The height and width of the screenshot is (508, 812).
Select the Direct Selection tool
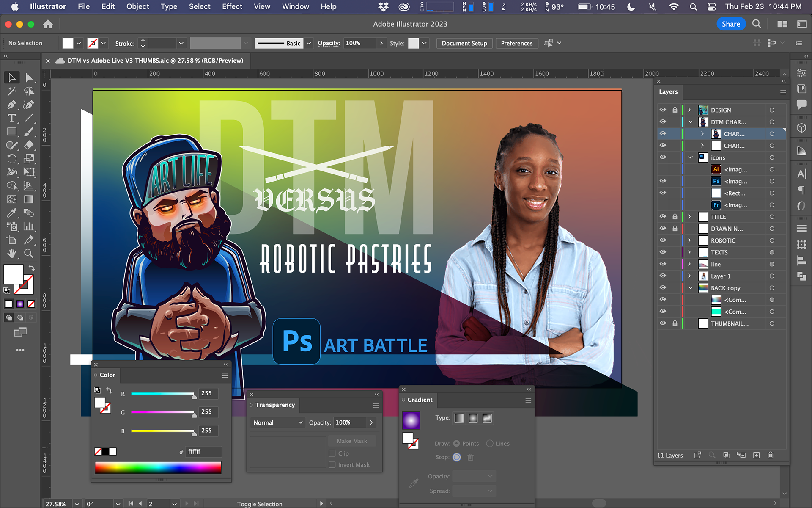29,77
